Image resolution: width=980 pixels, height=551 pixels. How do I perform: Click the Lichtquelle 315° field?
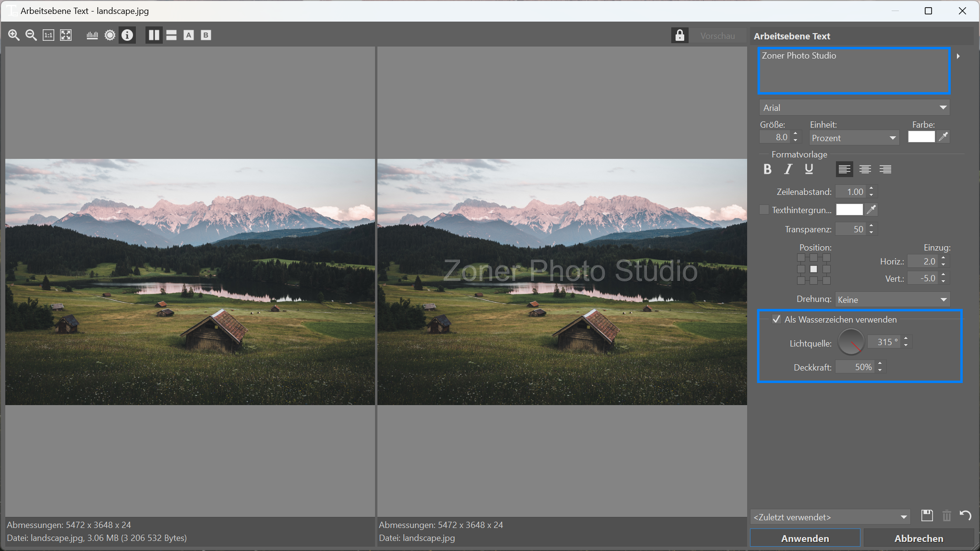click(884, 342)
